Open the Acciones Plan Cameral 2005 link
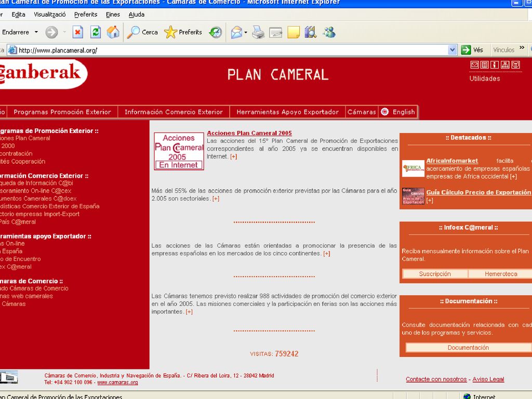Viewport: 532px width, 399px height. (x=249, y=133)
